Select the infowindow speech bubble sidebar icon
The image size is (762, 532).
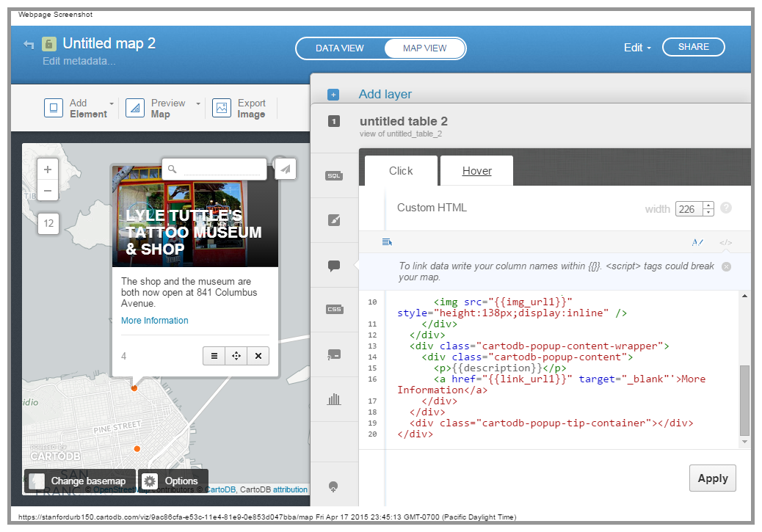334,266
